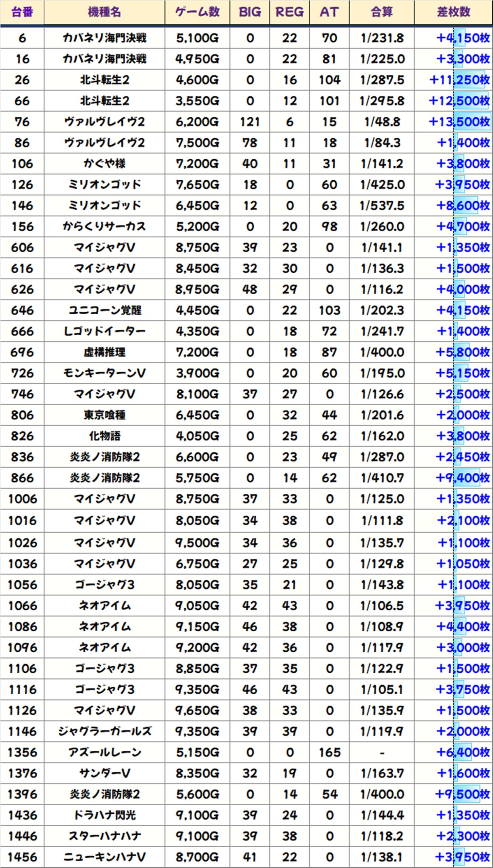Select the 1/48.8 combined probability cell
The width and height of the screenshot is (493, 868).
(381, 122)
